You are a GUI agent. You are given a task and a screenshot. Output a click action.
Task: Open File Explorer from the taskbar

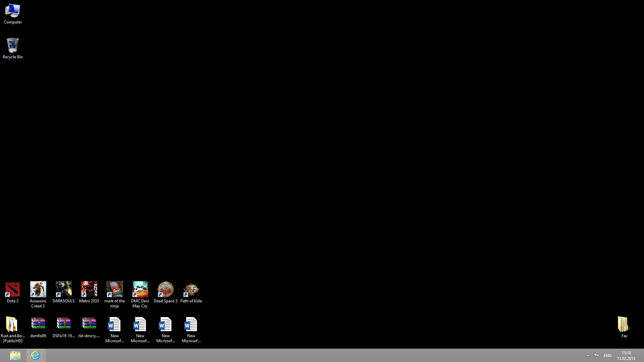click(x=15, y=355)
